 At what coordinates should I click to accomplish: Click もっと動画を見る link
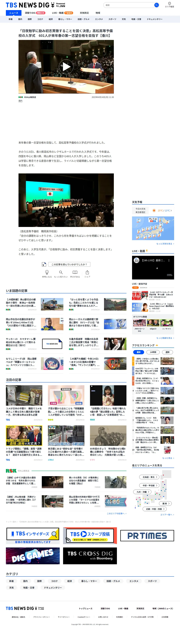click(165, 338)
